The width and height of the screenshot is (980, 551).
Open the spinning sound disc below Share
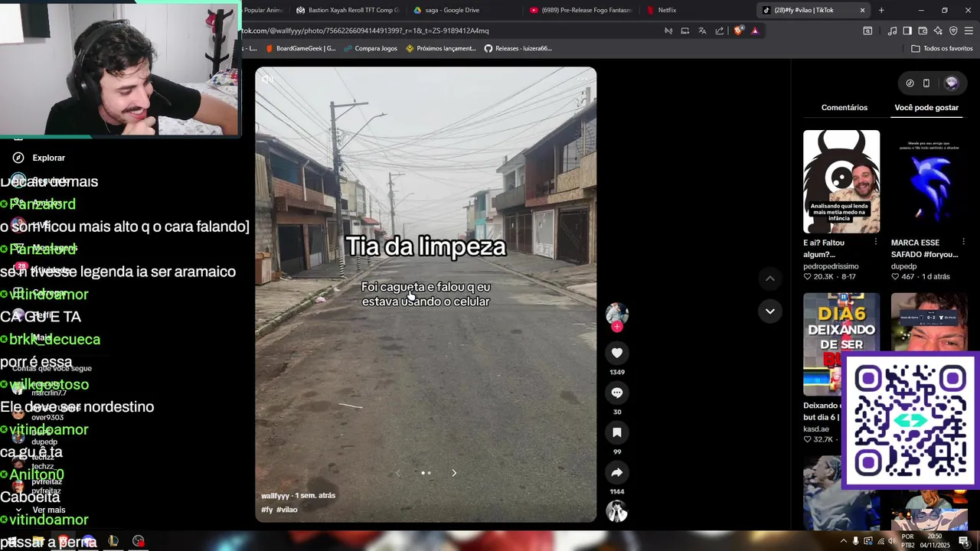(617, 511)
